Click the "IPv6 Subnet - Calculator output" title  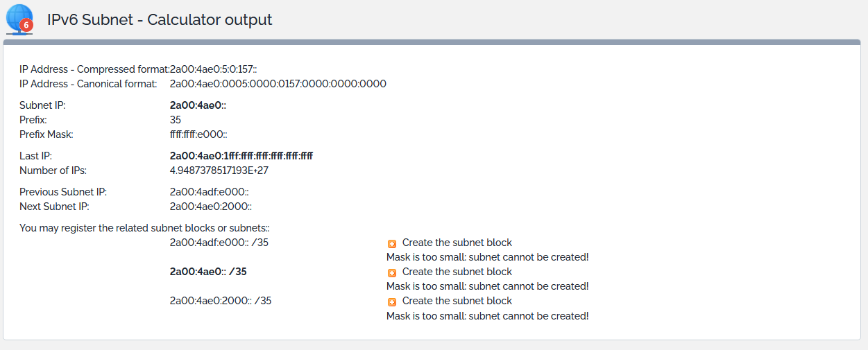click(160, 19)
